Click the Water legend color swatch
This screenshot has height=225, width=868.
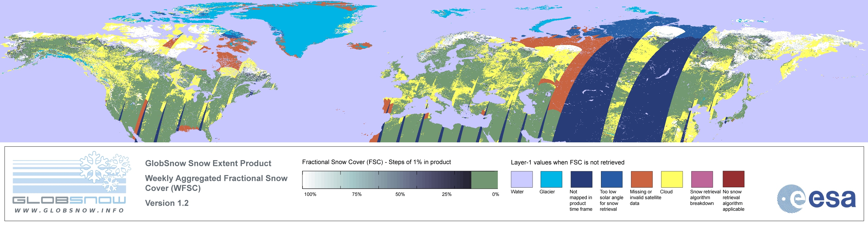tap(522, 179)
